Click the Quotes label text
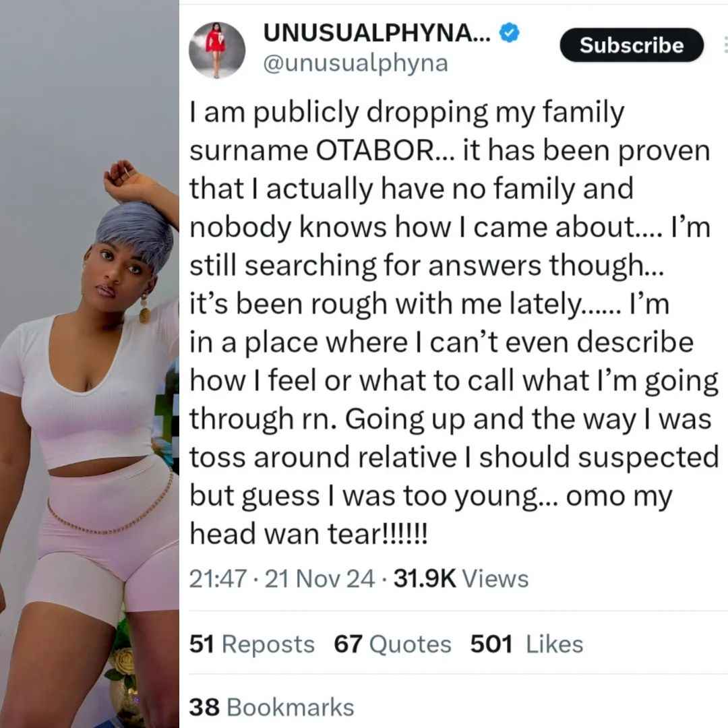The height and width of the screenshot is (728, 728). tap(411, 644)
